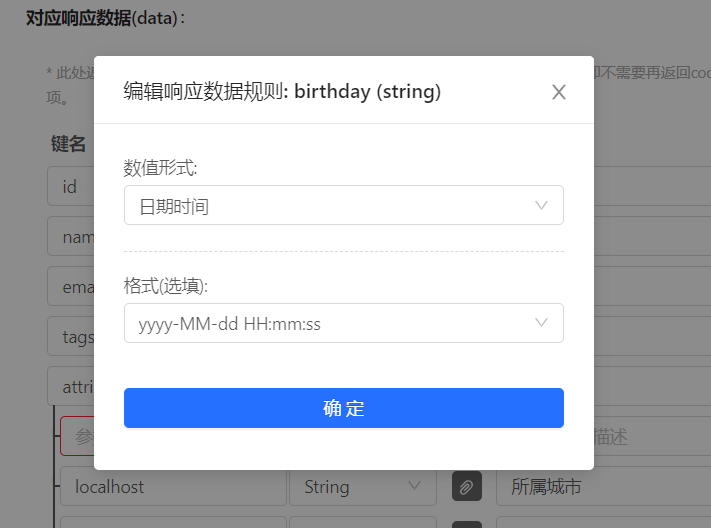
Task: Close the birthday rule editing dialog
Action: 559,92
